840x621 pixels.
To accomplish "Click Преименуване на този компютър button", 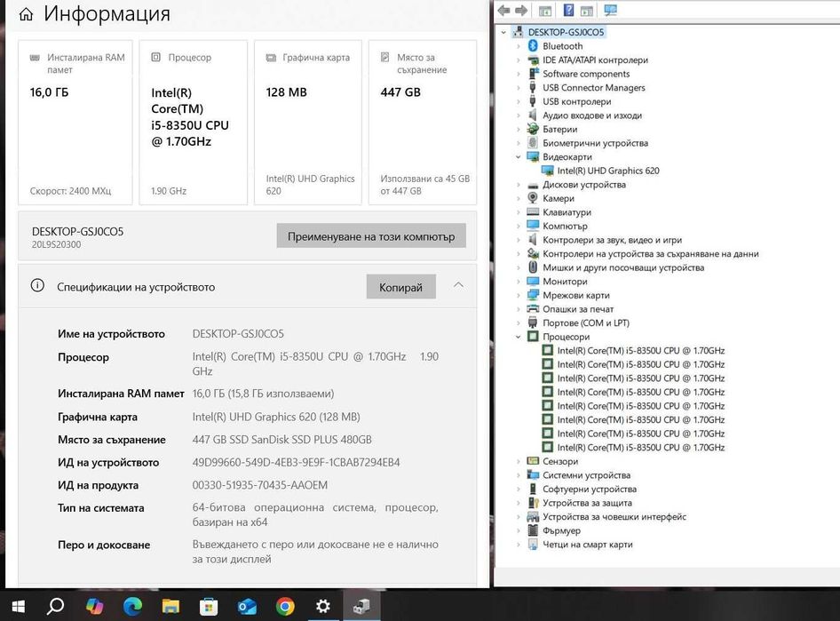I will pos(371,236).
